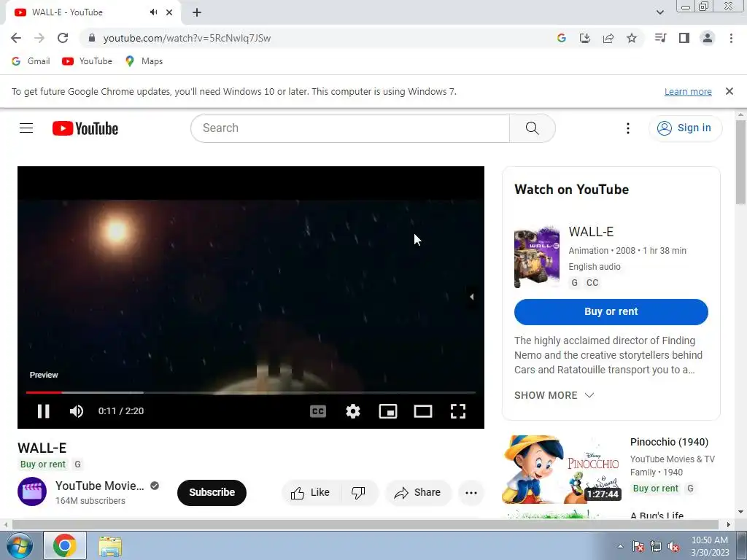Go full screen with the video
This screenshot has height=560, width=747.
[x=458, y=411]
